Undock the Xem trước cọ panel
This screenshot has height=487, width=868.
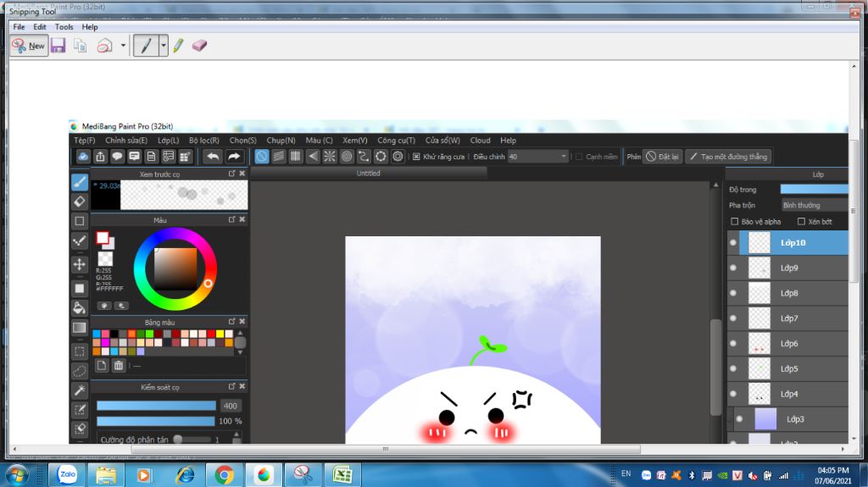232,174
